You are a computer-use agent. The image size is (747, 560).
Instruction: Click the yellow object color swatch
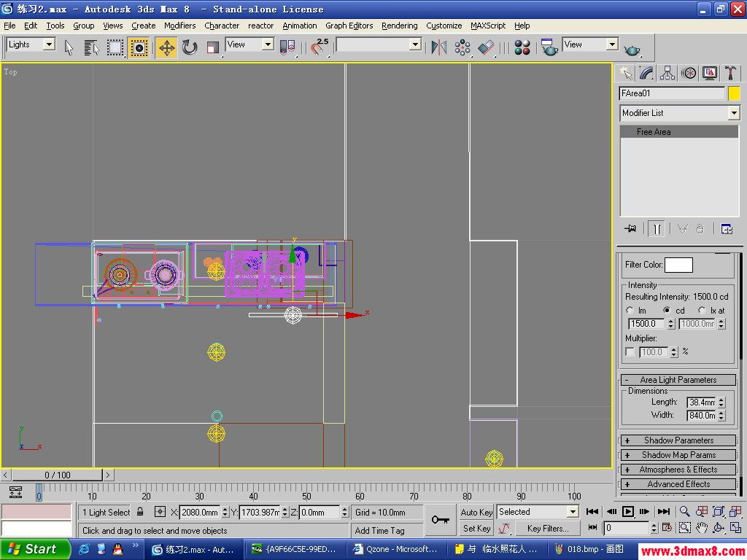(734, 93)
